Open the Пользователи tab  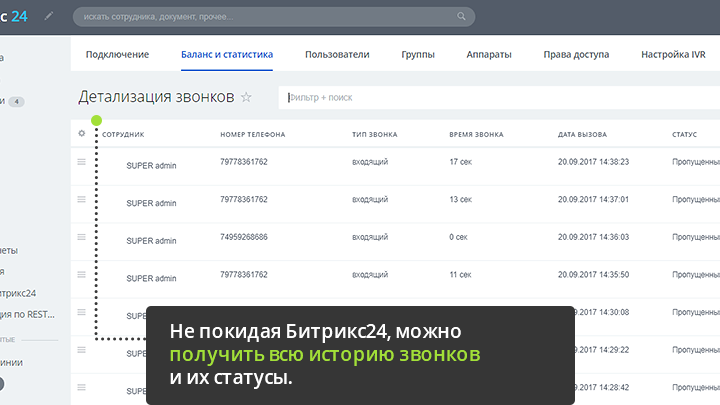click(337, 55)
